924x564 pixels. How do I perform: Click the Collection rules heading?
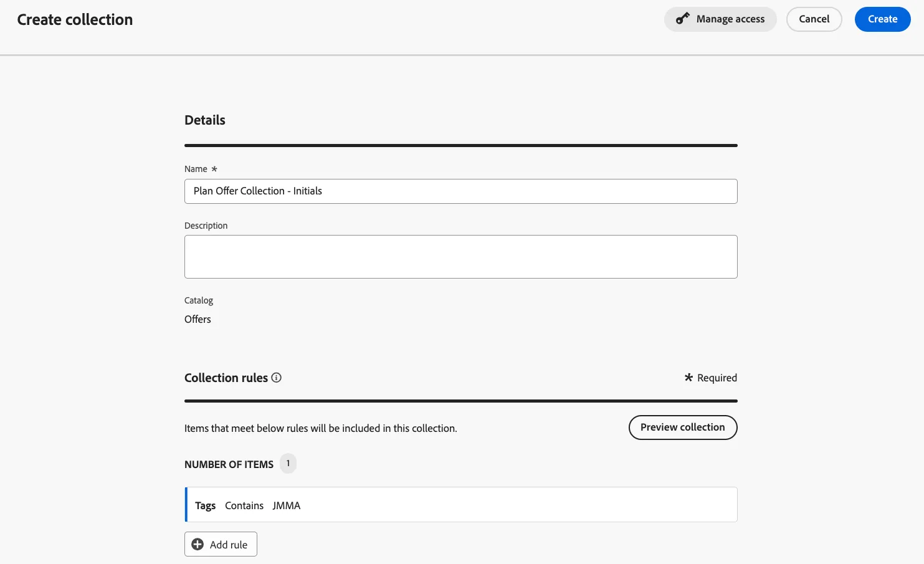pyautogui.click(x=226, y=378)
